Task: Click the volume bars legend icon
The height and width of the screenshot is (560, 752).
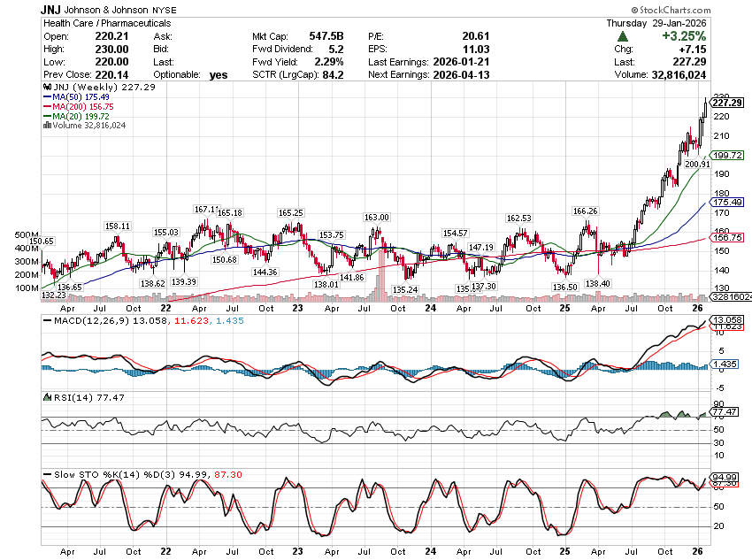Action: point(45,126)
